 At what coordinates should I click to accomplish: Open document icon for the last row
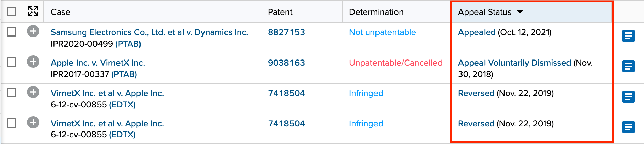(x=628, y=127)
